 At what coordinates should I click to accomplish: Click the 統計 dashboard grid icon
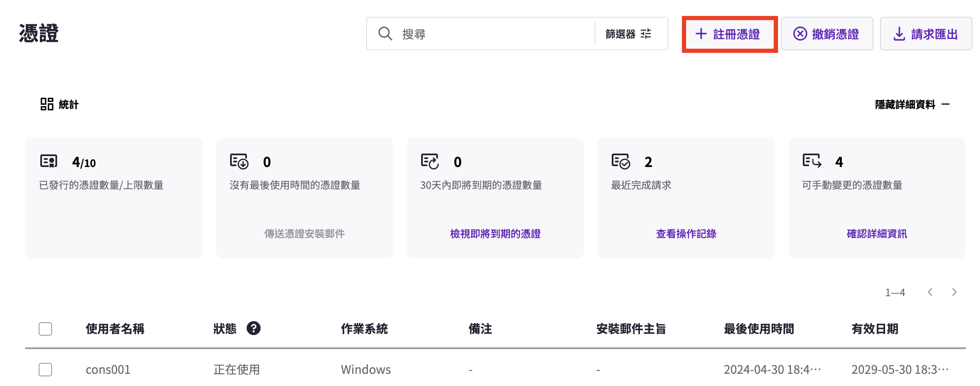(47, 104)
